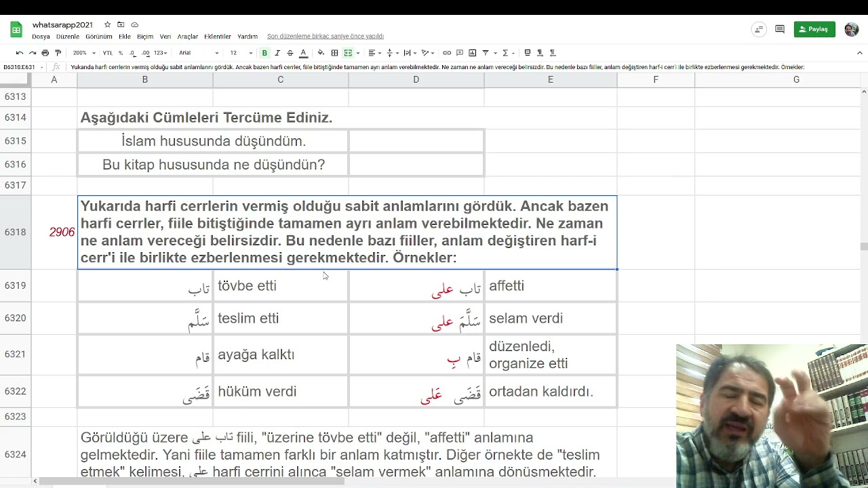Check cloud save status icon
The width and height of the screenshot is (868, 488).
tap(134, 25)
